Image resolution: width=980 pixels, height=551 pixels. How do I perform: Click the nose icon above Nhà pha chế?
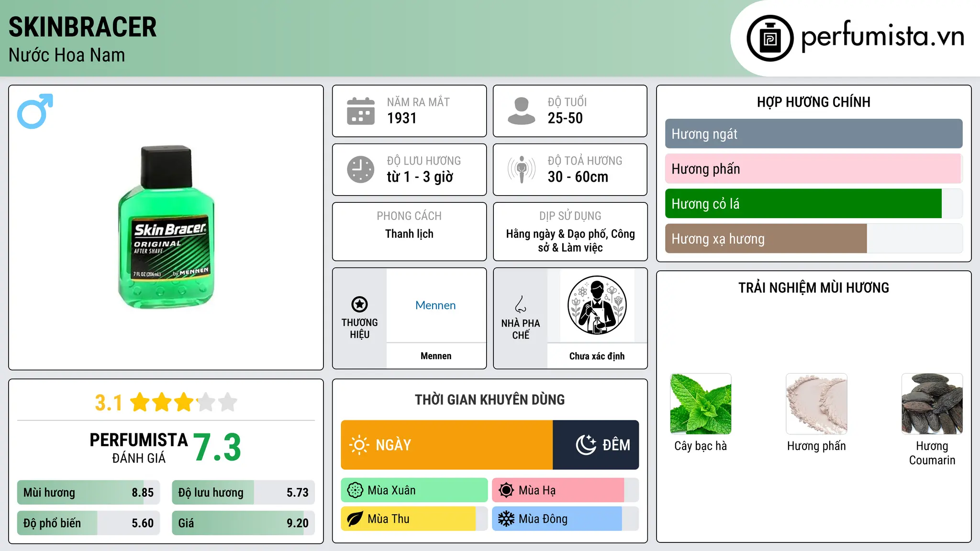point(521,304)
